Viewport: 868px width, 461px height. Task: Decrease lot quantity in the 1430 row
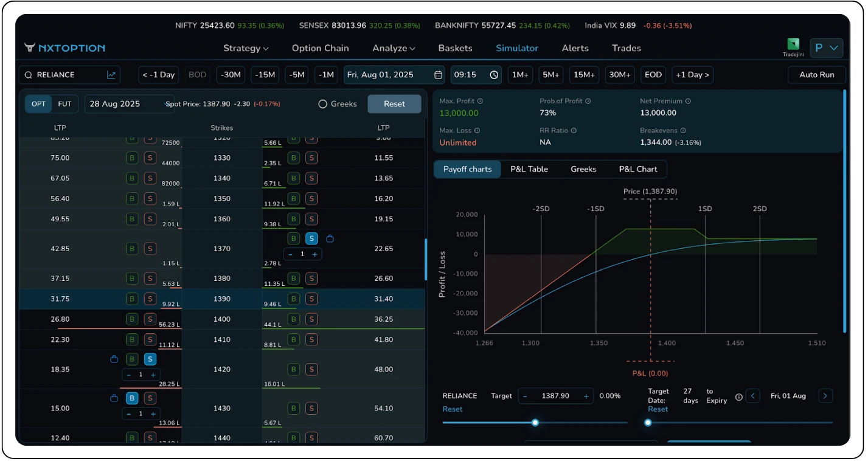(129, 414)
